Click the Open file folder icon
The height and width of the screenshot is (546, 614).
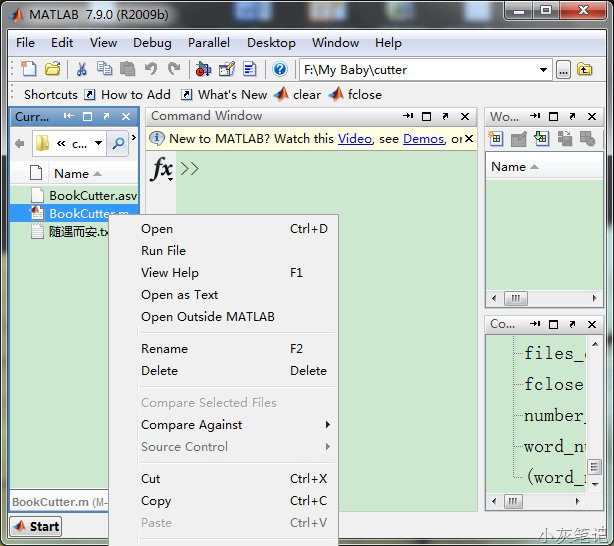(52, 69)
